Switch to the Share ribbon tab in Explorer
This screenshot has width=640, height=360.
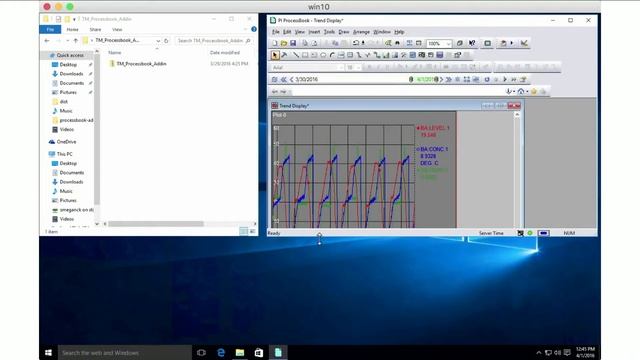(x=95, y=29)
